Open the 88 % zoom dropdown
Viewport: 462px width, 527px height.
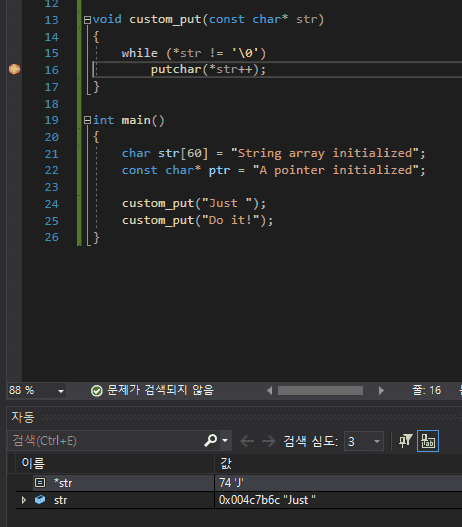(60, 391)
